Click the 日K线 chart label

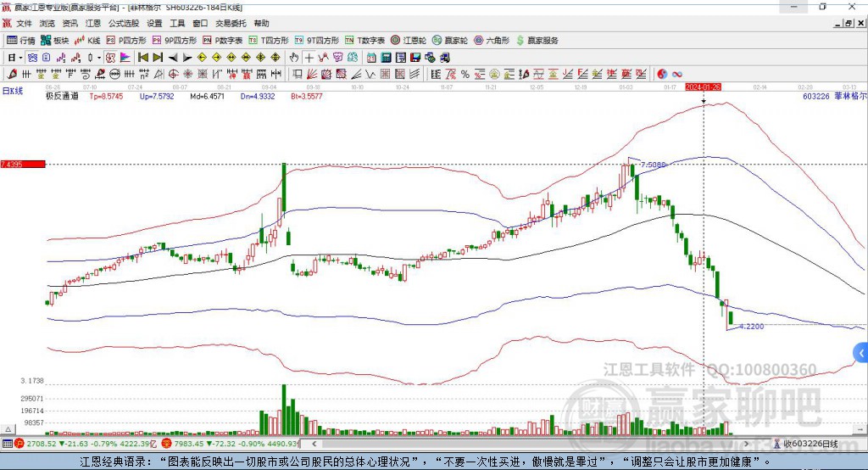13,91
